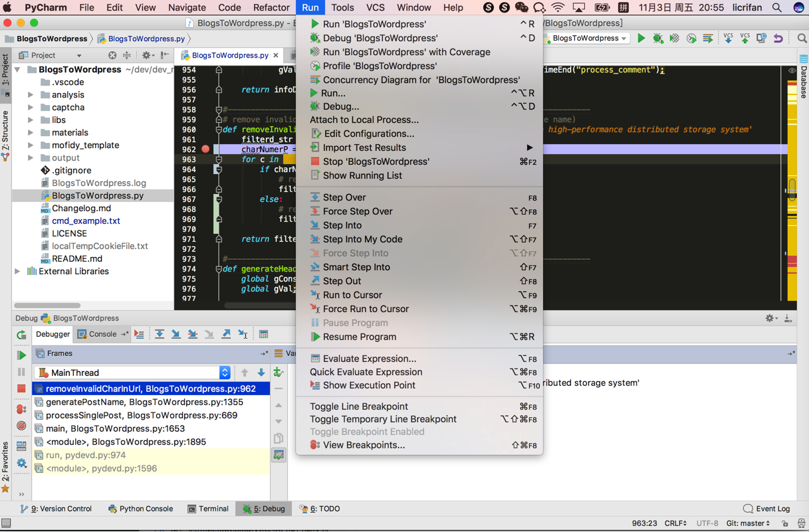Click Run to Cursor icon in debugger toolbar
The image size is (809, 532).
tap(243, 335)
